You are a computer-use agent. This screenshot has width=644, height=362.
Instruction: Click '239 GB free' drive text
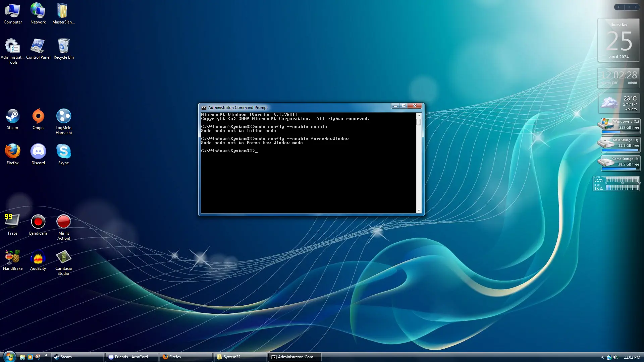pyautogui.click(x=629, y=127)
